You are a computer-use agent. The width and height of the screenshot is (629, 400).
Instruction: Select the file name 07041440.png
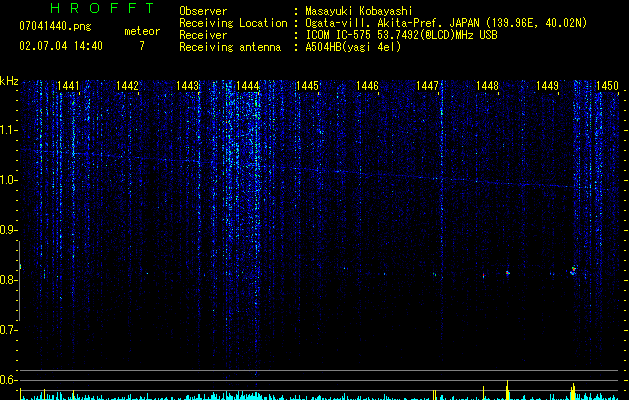pos(55,27)
